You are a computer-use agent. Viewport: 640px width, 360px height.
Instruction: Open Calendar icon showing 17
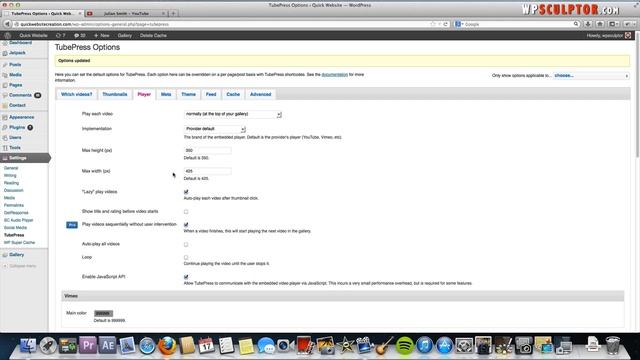pos(207,346)
